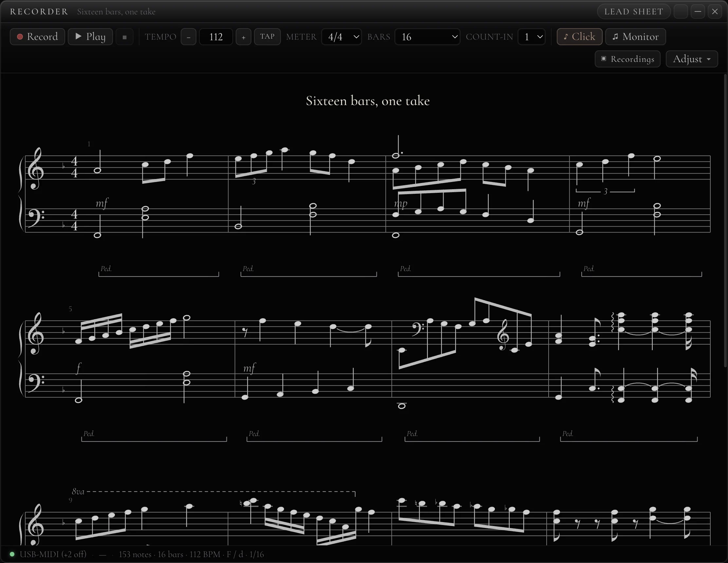Switch to Lead Sheet view
Screen dimensions: 728x563
pyautogui.click(x=634, y=12)
